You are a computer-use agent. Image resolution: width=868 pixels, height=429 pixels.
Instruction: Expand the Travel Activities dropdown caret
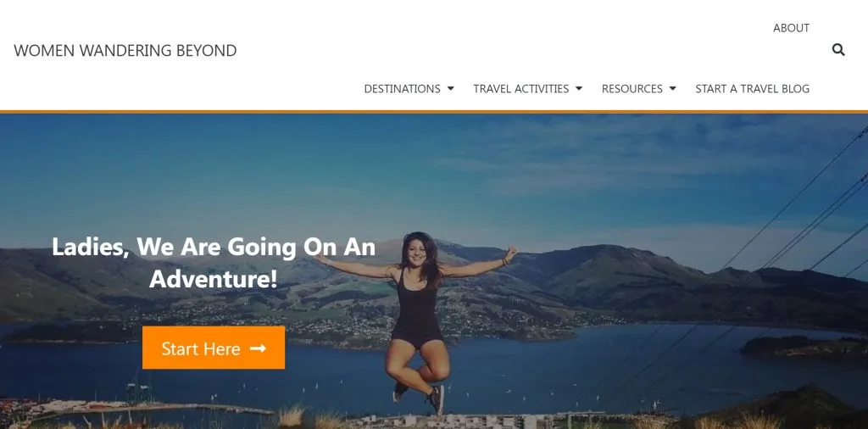[579, 88]
